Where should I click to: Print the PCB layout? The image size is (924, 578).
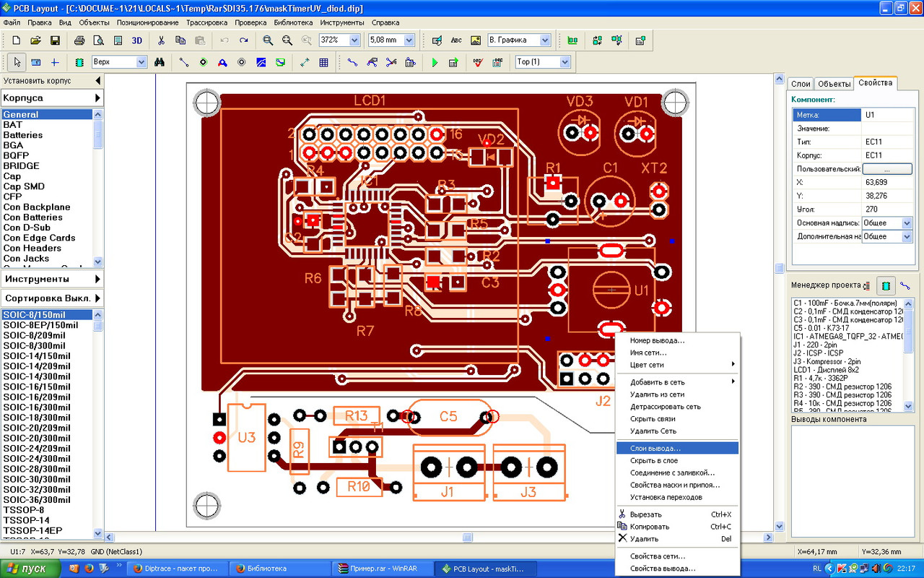79,40
